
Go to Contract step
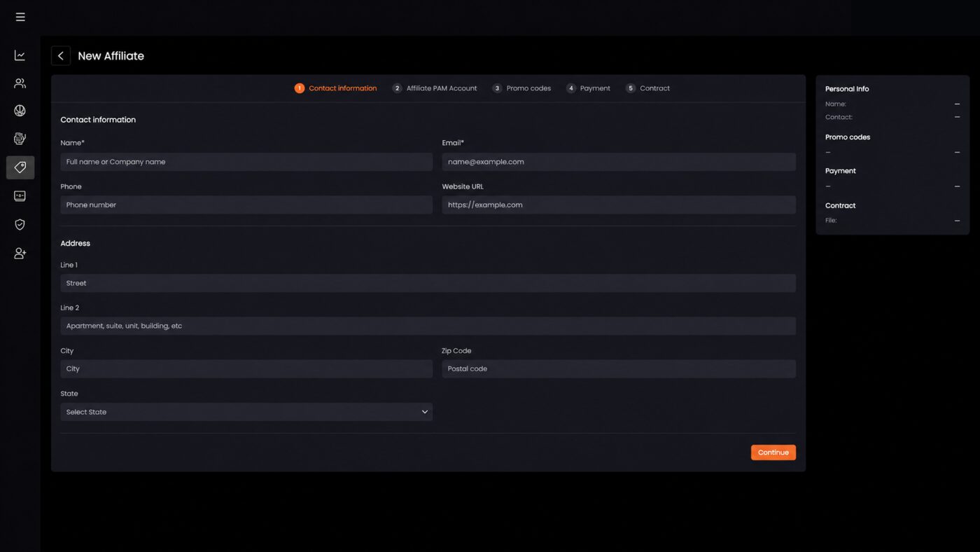(647, 88)
